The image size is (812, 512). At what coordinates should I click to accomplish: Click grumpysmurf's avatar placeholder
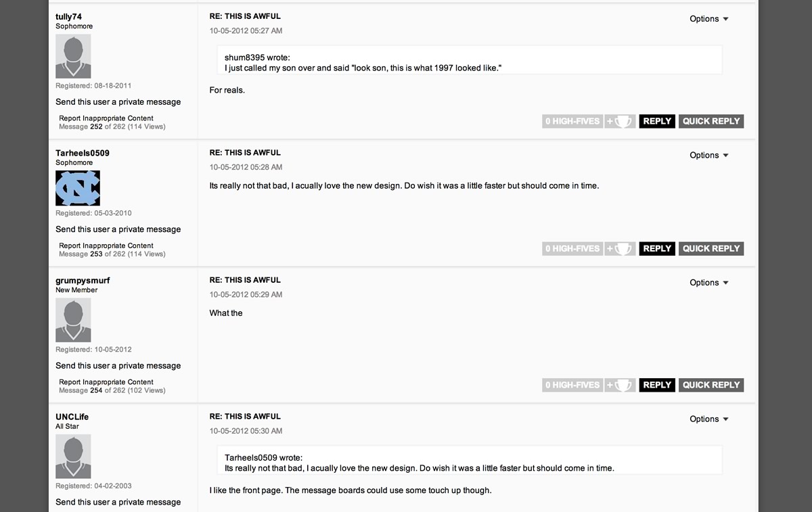(x=73, y=319)
